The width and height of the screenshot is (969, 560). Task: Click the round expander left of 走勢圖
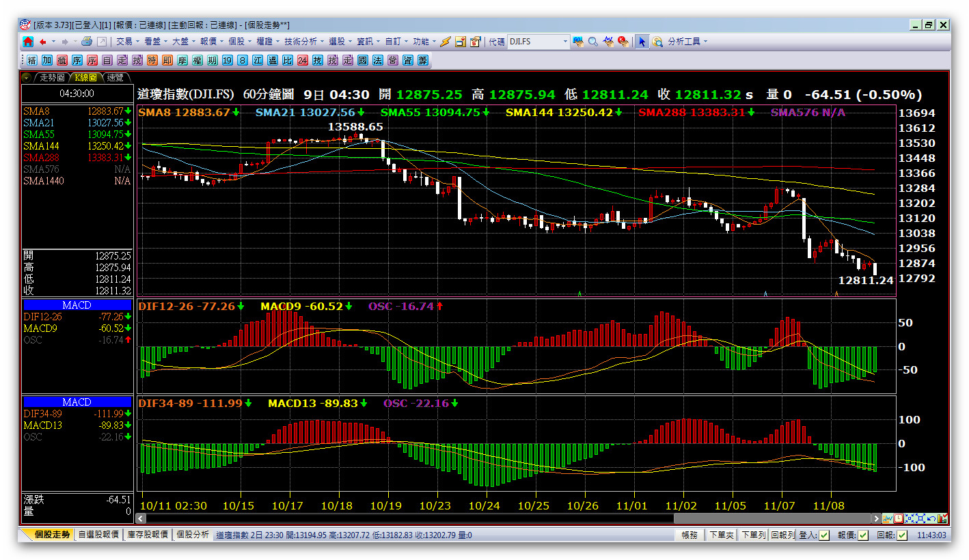click(x=27, y=78)
